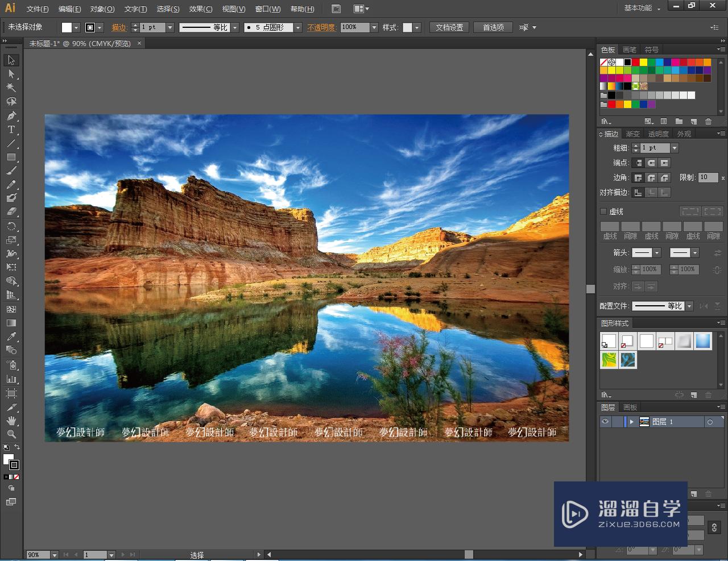728x561 pixels.
Task: Choose the Artboard tool
Action: (11, 393)
